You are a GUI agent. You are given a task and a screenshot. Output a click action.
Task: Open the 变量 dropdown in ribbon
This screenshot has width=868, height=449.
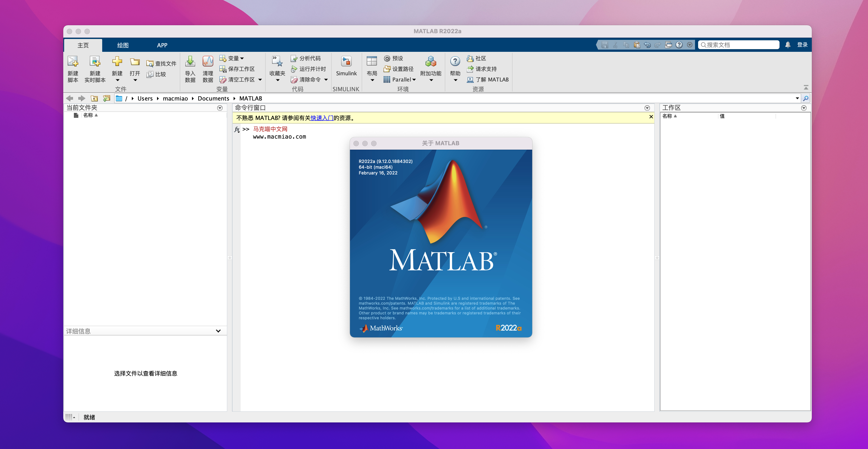[232, 58]
